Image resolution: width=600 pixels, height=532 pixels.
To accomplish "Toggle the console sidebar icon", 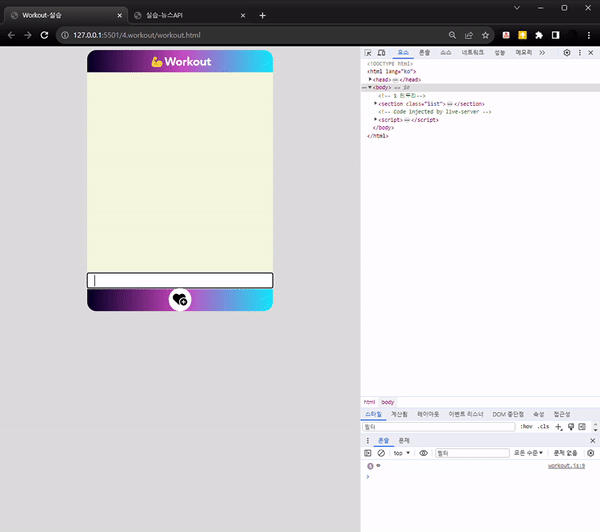I will (x=368, y=453).
